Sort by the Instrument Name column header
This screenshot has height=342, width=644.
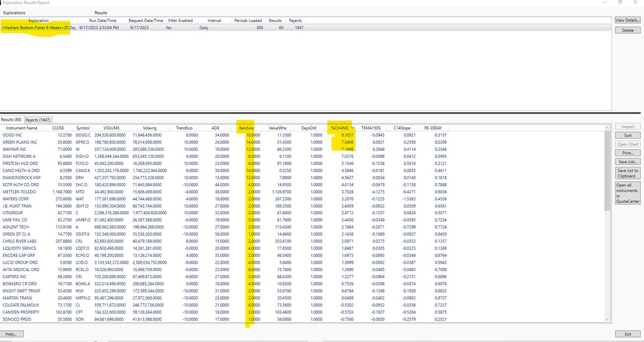[x=22, y=128]
